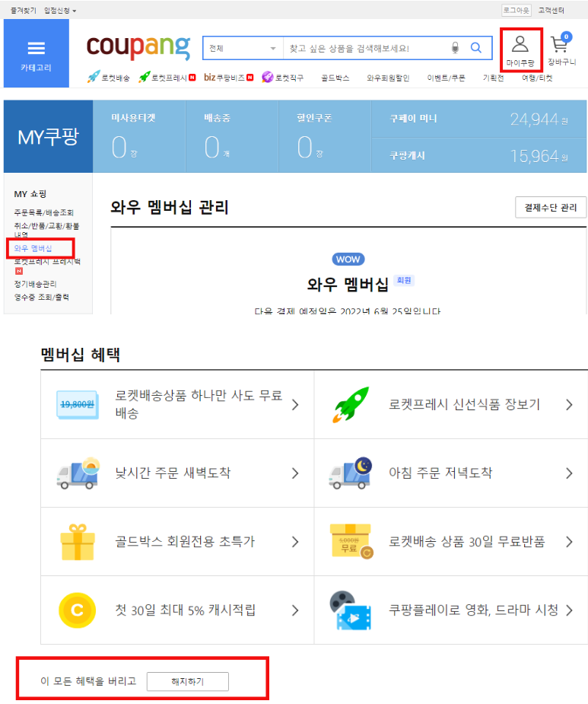Click the 미사용티켓 count tile
588x704 pixels.
click(139, 136)
